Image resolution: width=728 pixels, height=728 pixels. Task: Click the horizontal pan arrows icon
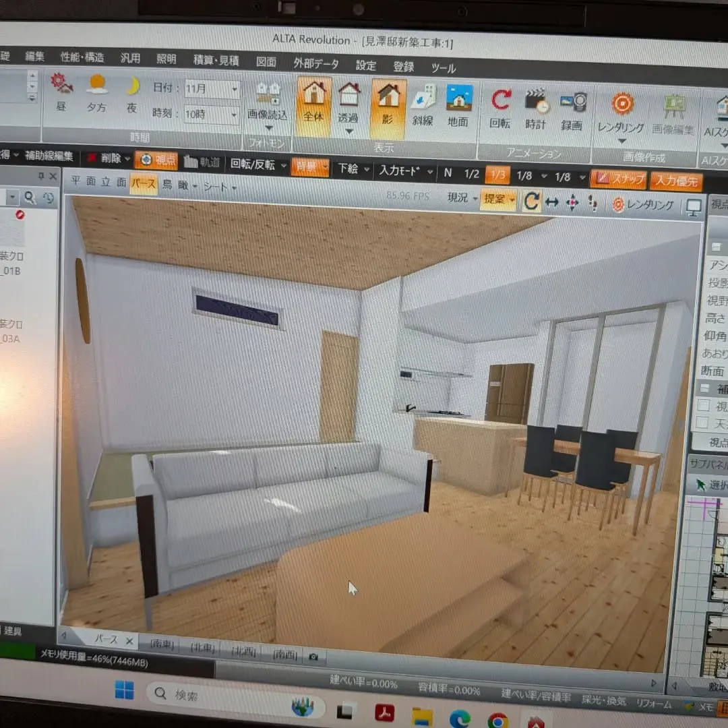tap(552, 202)
